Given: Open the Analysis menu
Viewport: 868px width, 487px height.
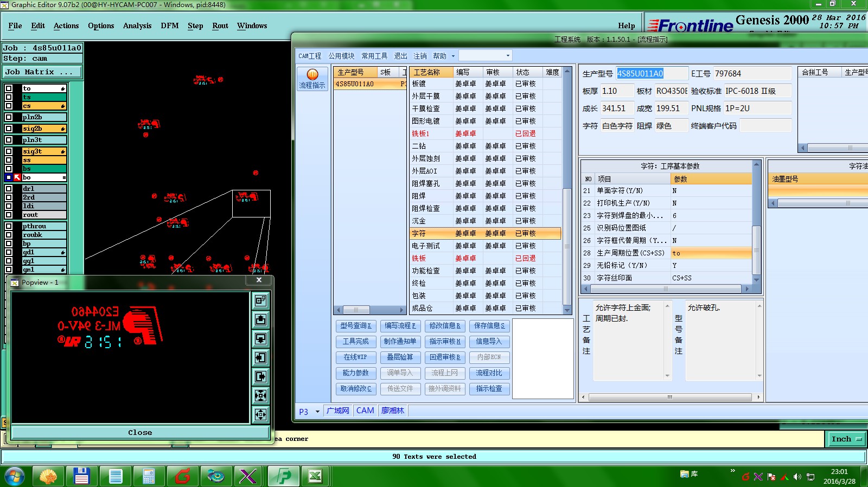Looking at the screenshot, I should click(137, 25).
